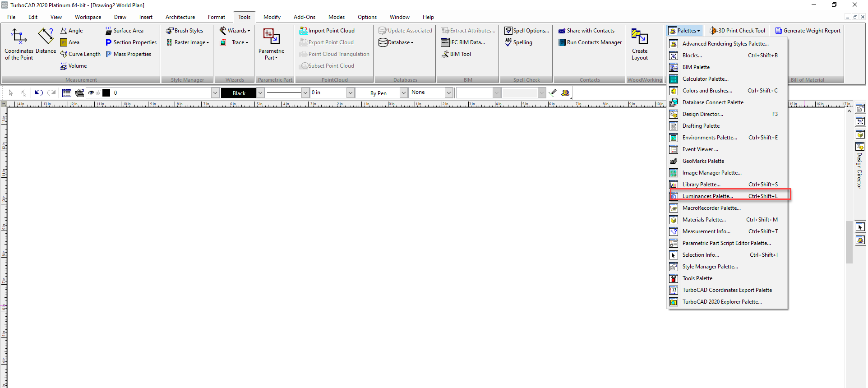Open Luminances Palette from the menu

pyautogui.click(x=727, y=196)
